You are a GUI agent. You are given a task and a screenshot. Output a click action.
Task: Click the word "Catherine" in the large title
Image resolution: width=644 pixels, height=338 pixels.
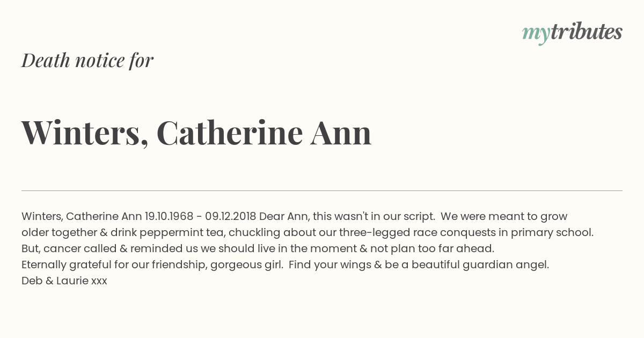(230, 132)
